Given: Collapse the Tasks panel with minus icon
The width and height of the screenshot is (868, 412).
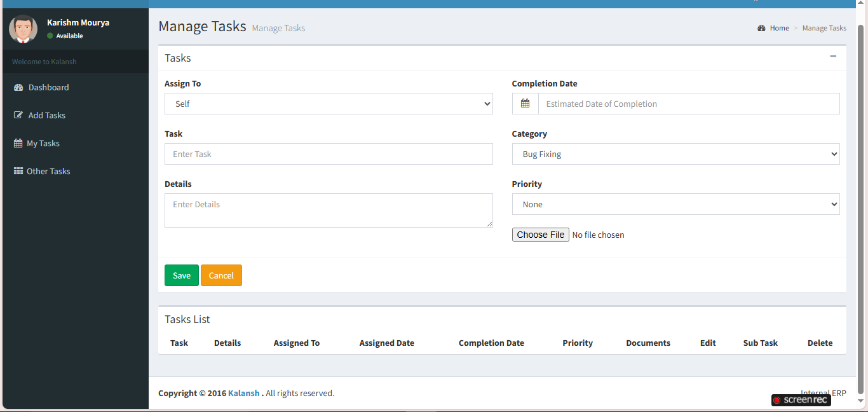Looking at the screenshot, I should pos(833,57).
